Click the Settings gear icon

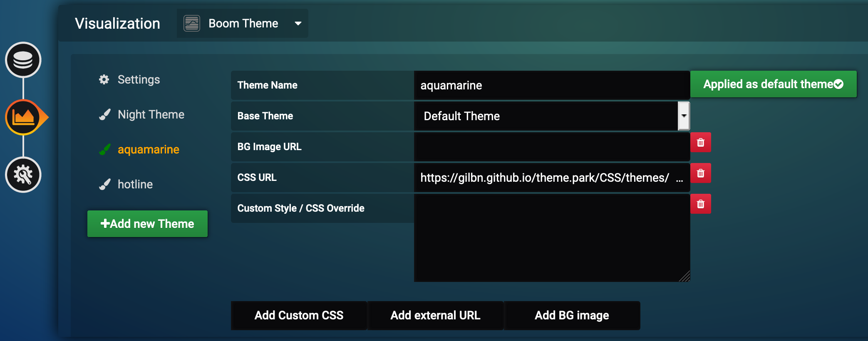tap(104, 79)
